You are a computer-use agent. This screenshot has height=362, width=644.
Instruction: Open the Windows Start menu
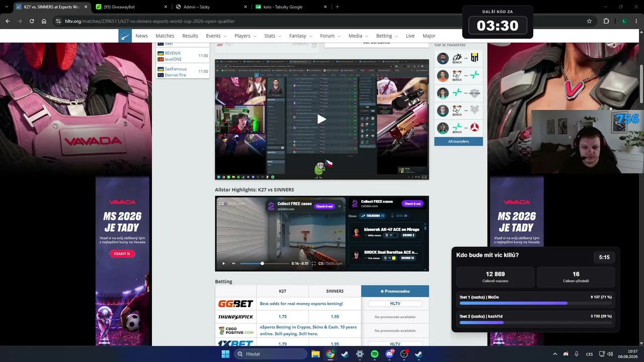coord(225,354)
